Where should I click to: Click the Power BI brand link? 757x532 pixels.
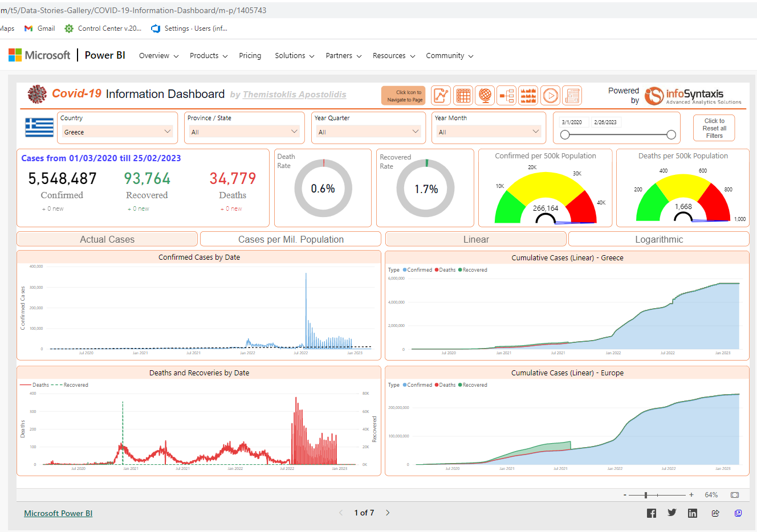[x=105, y=55]
